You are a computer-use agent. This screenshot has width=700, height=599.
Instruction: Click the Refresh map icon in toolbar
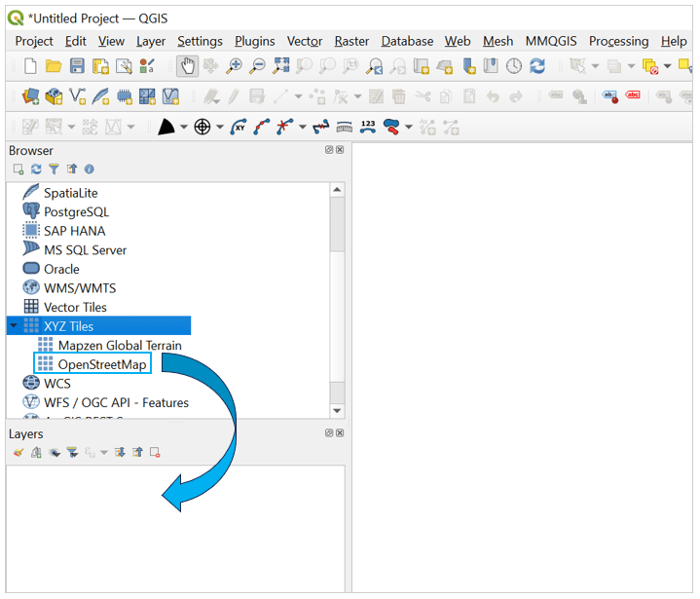[536, 66]
